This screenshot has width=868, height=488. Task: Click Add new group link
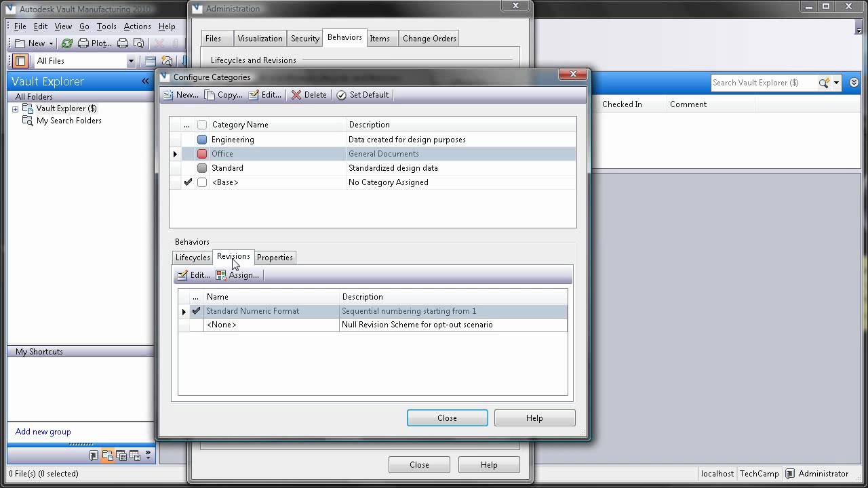pos(43,432)
